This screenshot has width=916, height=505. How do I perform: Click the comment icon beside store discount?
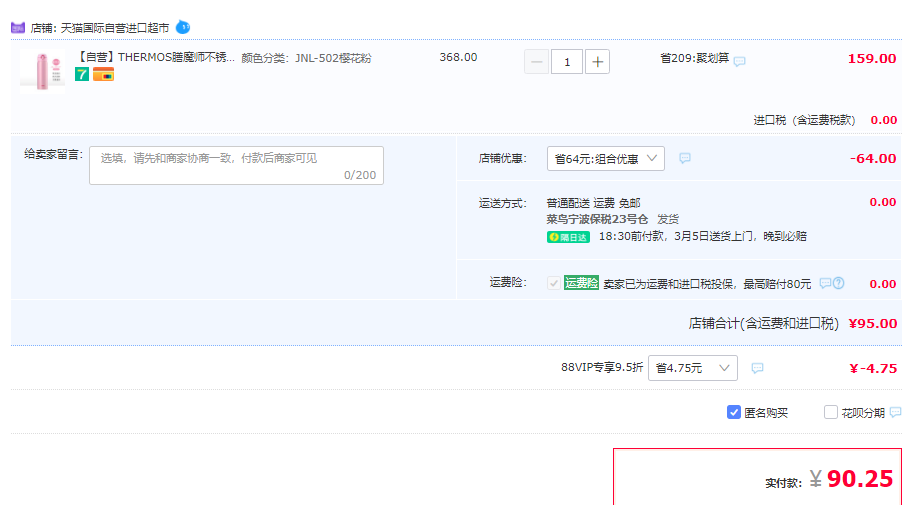[685, 158]
